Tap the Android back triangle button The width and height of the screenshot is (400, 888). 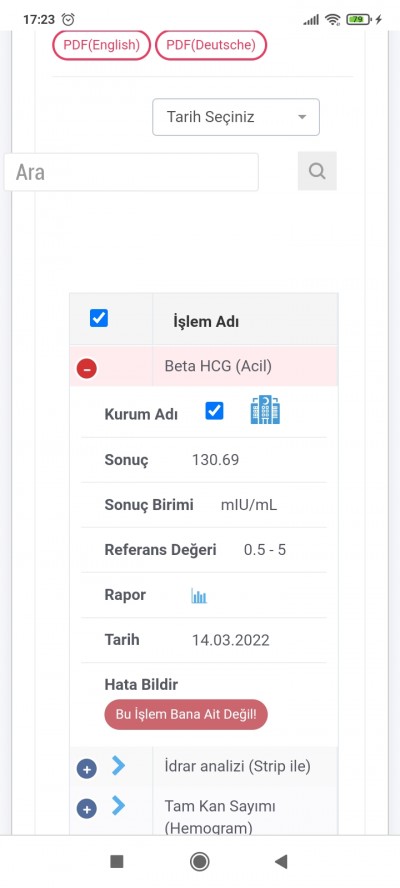click(x=281, y=862)
